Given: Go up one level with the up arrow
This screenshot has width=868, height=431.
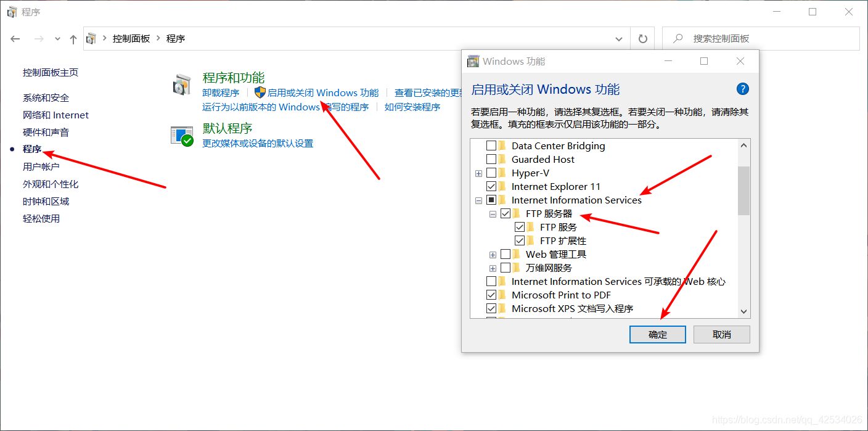Looking at the screenshot, I should pyautogui.click(x=73, y=39).
